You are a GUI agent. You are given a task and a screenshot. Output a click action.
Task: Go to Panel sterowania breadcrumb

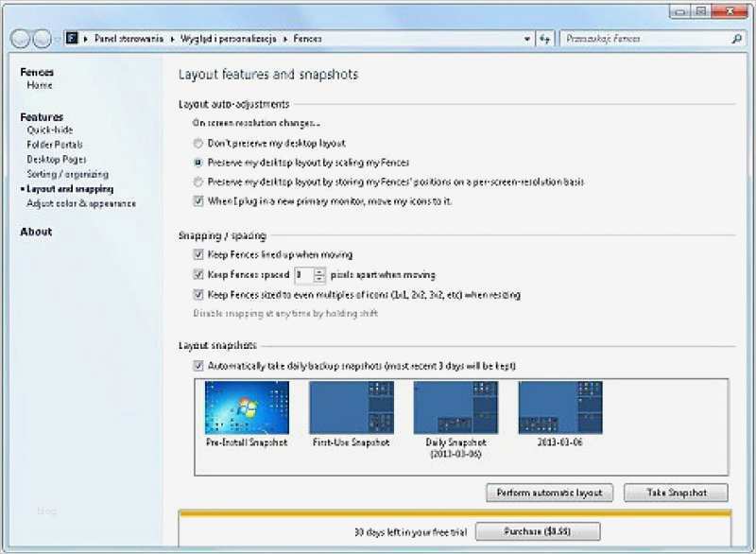coord(129,39)
